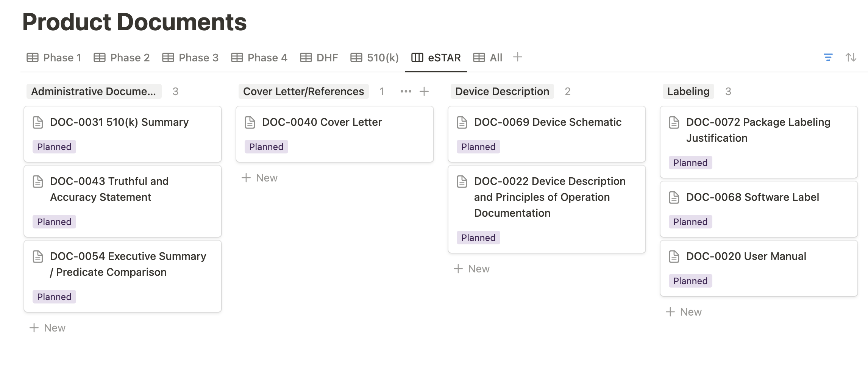The width and height of the screenshot is (868, 391).
Task: Click New under Labeling column
Action: [x=684, y=312]
